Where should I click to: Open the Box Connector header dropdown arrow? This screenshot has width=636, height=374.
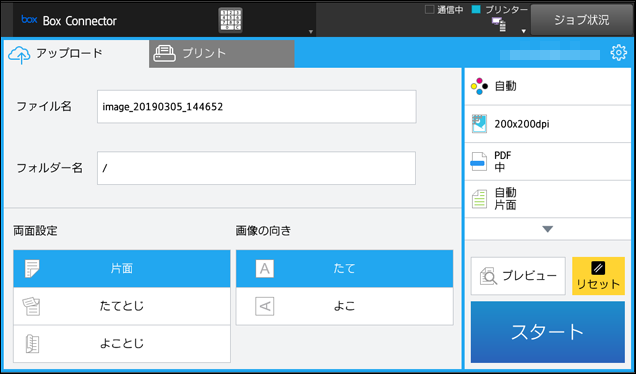click(x=311, y=32)
